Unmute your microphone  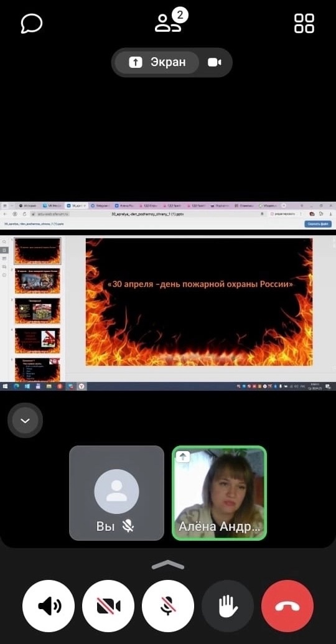(168, 606)
